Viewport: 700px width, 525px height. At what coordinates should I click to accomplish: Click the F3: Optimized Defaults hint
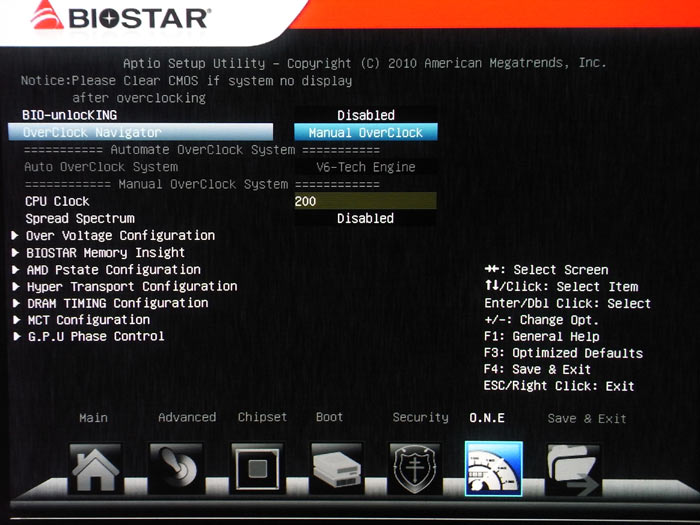tap(563, 353)
